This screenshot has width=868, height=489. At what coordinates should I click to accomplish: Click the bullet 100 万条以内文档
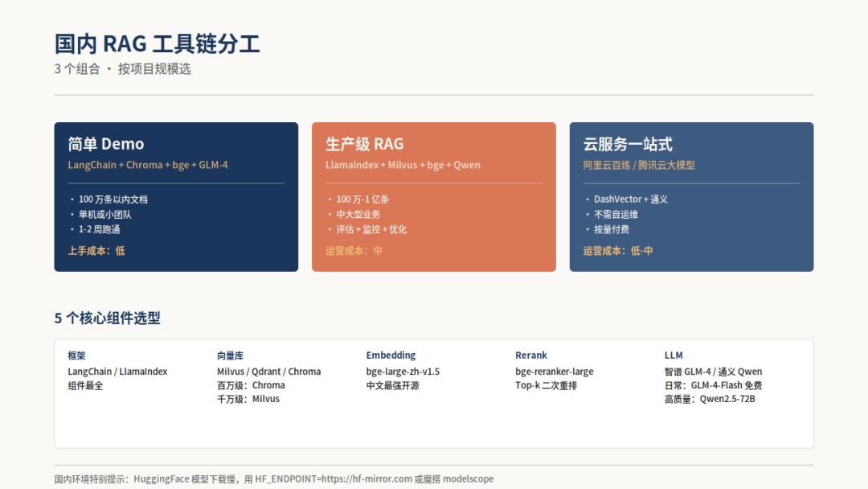[x=113, y=199]
